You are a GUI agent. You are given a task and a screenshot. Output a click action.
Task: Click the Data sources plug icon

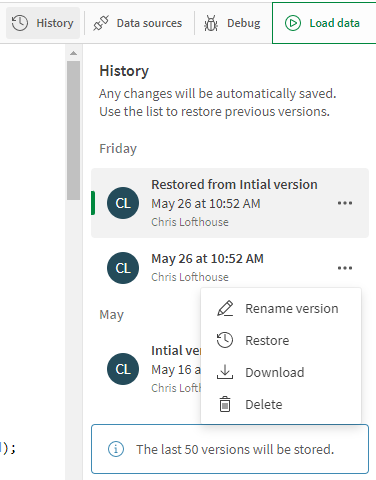101,23
